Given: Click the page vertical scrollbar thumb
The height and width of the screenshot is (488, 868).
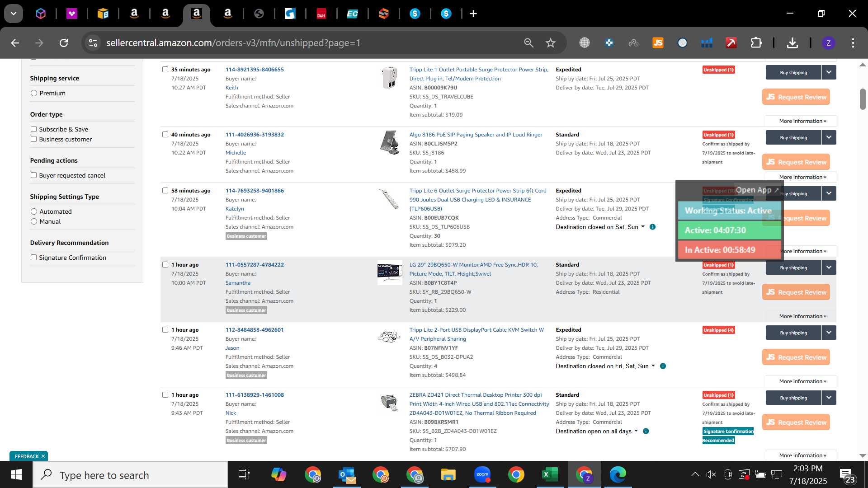Looking at the screenshot, I should 863,99.
